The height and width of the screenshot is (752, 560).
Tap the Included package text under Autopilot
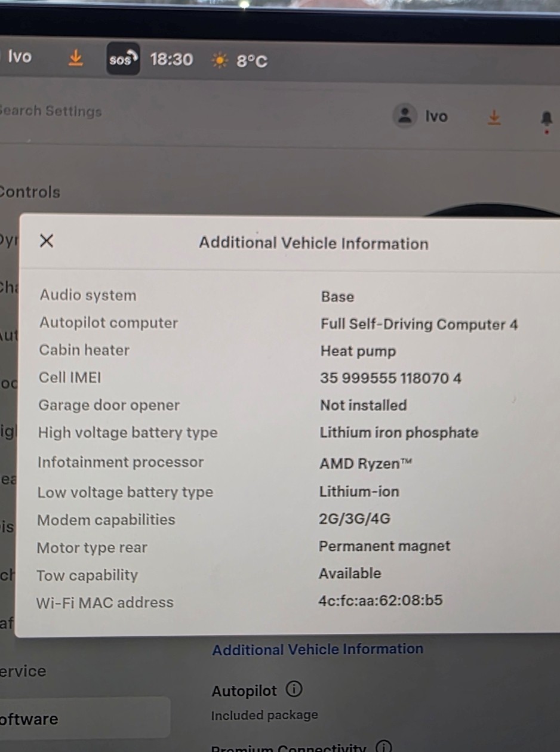[x=264, y=715]
